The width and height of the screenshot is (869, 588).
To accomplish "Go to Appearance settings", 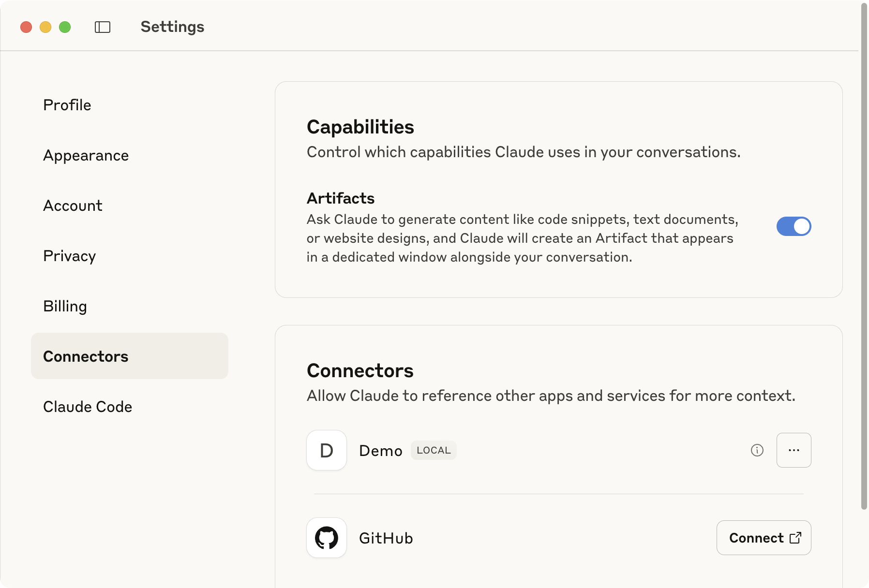I will (86, 155).
